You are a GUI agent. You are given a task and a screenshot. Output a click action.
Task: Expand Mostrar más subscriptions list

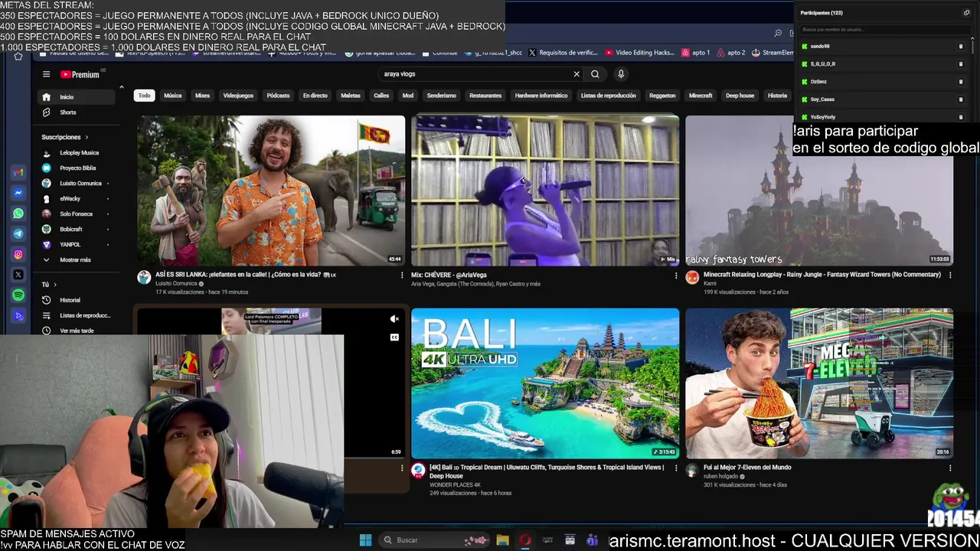click(77, 260)
